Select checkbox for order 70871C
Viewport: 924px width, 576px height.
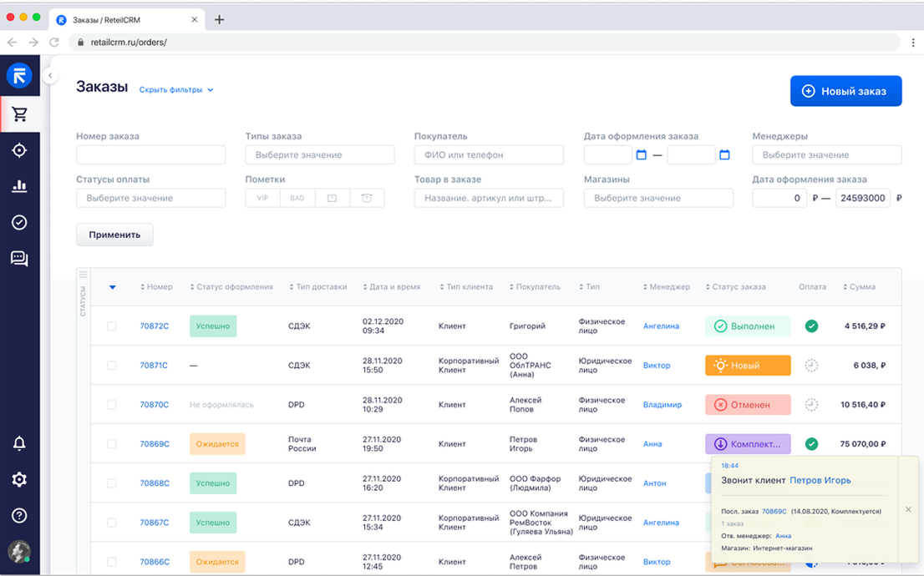(x=111, y=365)
